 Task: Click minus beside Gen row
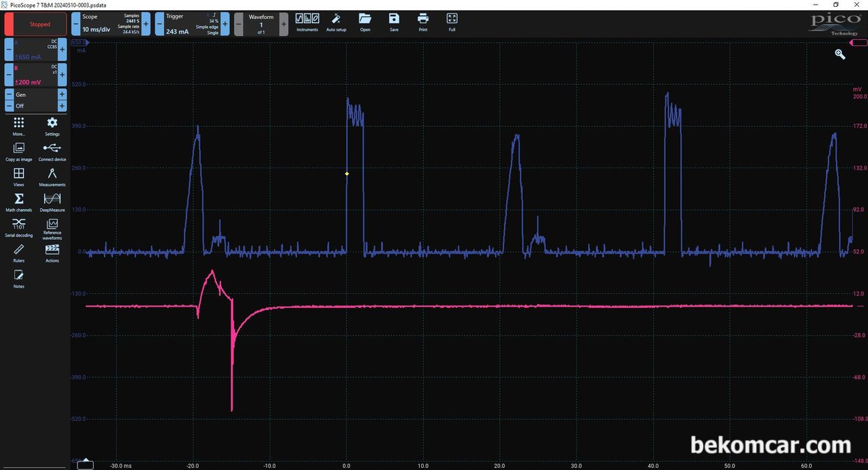click(x=9, y=95)
